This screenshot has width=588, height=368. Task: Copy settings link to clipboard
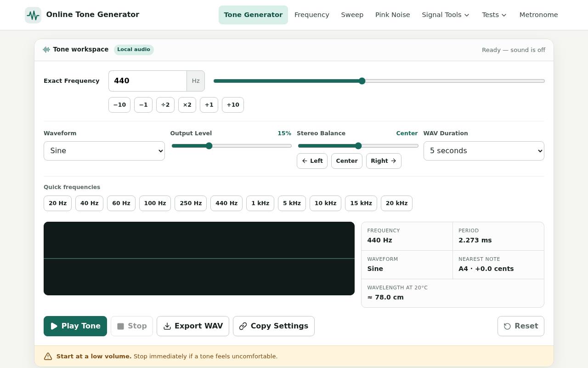[x=274, y=326]
